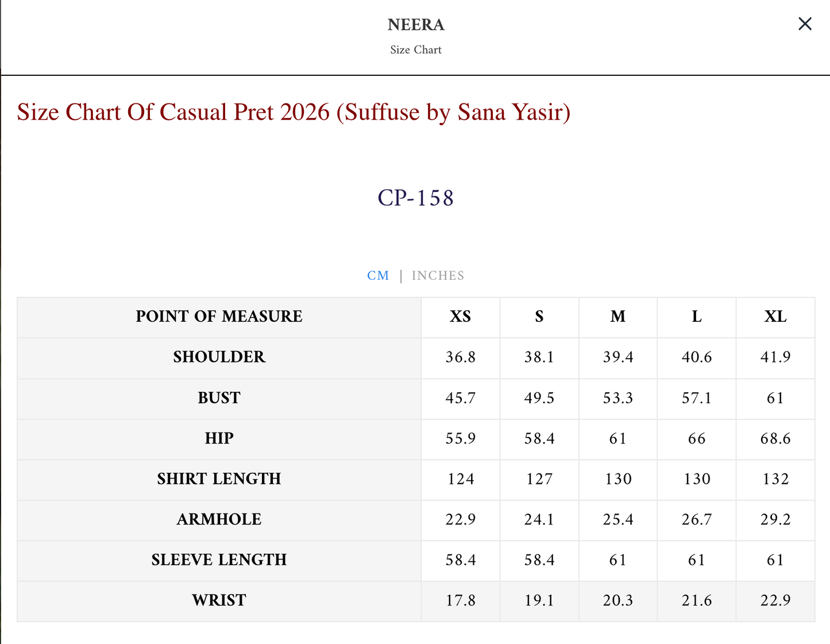Viewport: 830px width, 644px height.
Task: Click the XS size column header
Action: [460, 317]
